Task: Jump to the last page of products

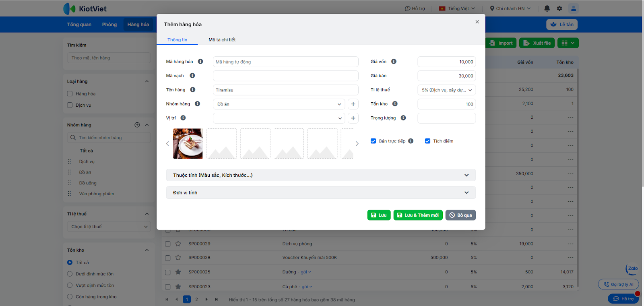Action: (x=216, y=299)
